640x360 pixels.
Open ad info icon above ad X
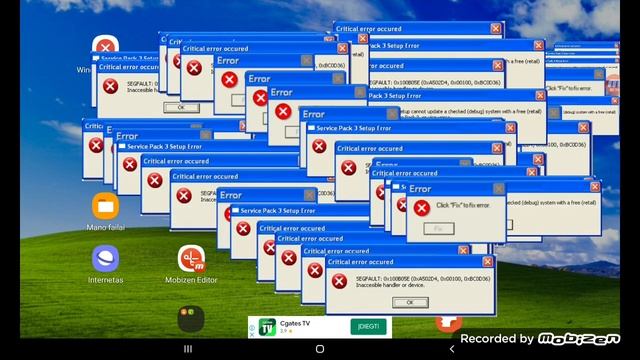coord(252,328)
